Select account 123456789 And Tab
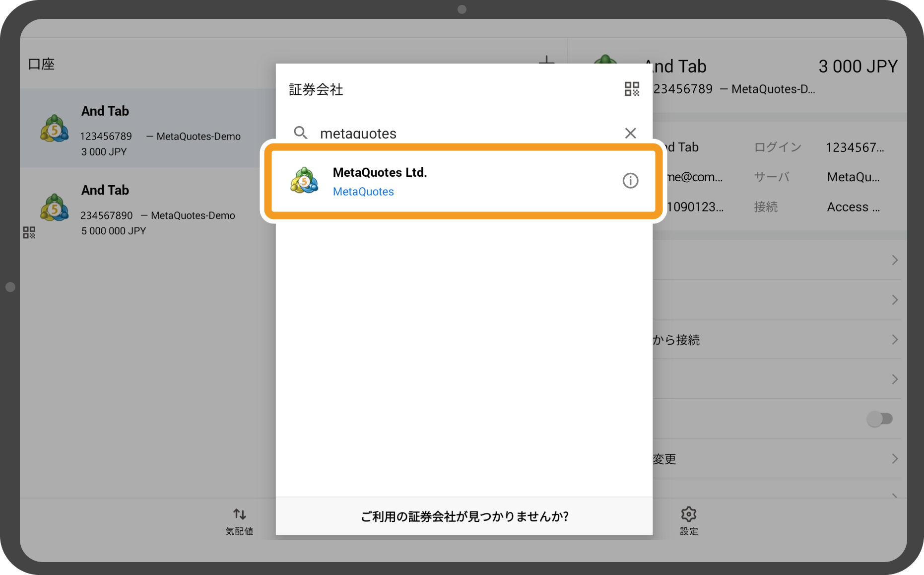Viewport: 924px width, 575px height. pos(149,130)
